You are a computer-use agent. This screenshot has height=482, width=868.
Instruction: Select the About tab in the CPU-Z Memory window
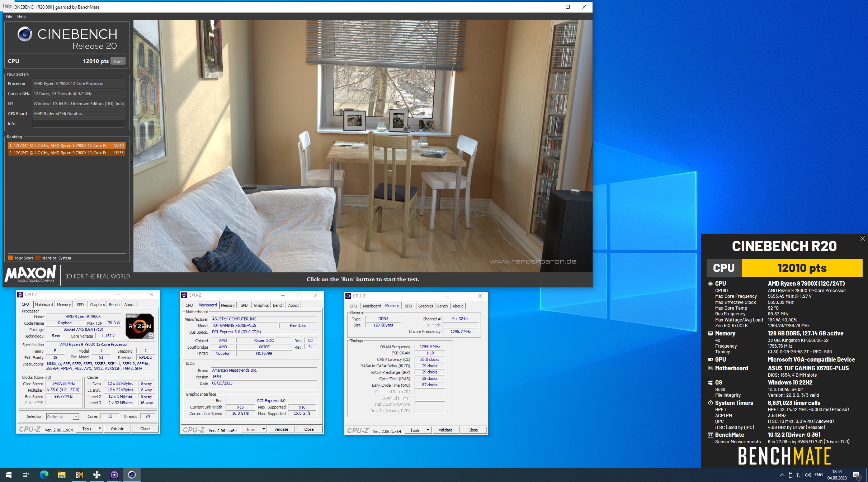point(457,306)
